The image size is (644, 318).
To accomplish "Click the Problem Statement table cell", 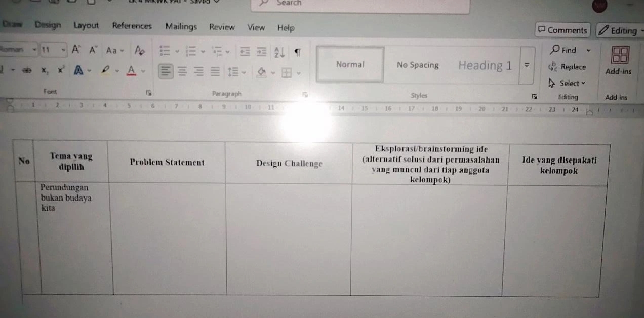I will (167, 163).
